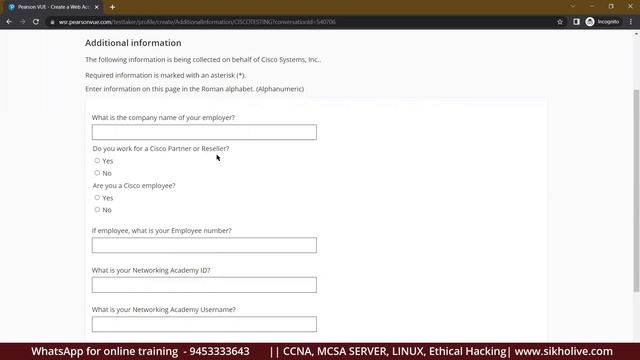The width and height of the screenshot is (640, 360).
Task: Click "What is your Networking Academy ID?" label
Action: point(151,270)
